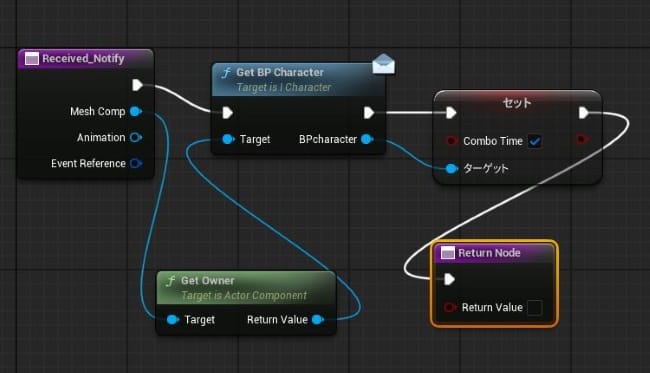Click the Target pin on Get BP Character
The height and width of the screenshot is (373, 650).
coord(228,139)
